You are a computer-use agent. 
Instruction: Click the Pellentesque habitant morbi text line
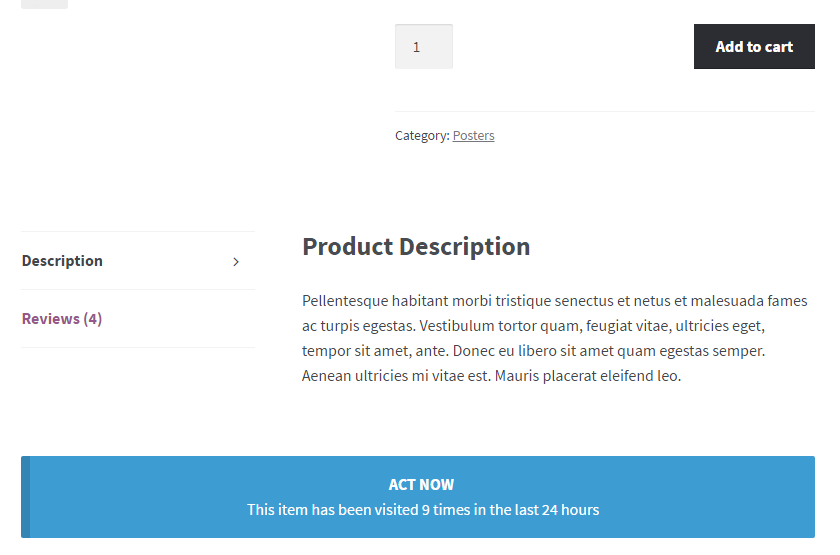(x=554, y=301)
